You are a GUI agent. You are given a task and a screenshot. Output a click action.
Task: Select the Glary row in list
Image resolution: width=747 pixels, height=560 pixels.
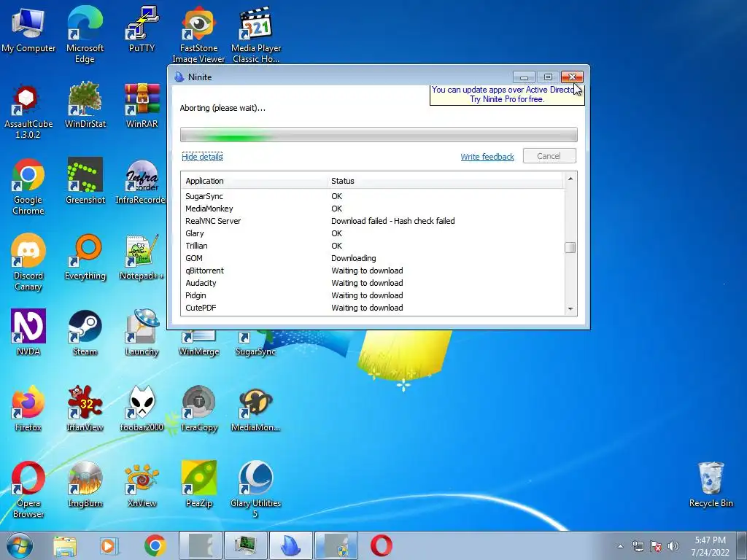tap(373, 233)
